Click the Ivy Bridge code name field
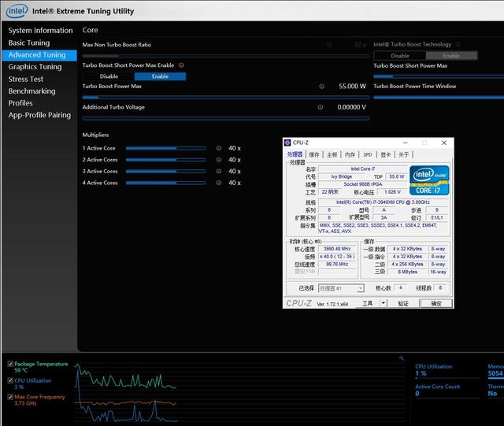Viewport: 504px width, 426px height. [x=341, y=176]
